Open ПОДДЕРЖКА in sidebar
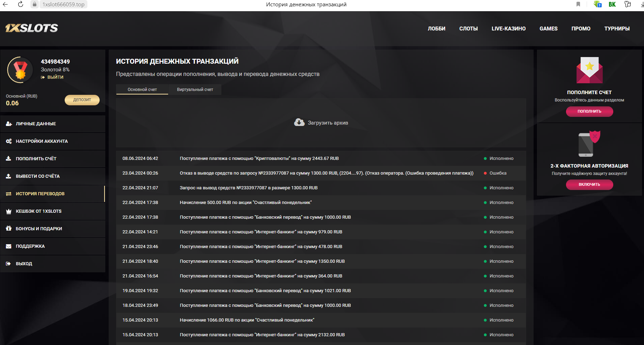This screenshot has width=644, height=345. [53, 246]
